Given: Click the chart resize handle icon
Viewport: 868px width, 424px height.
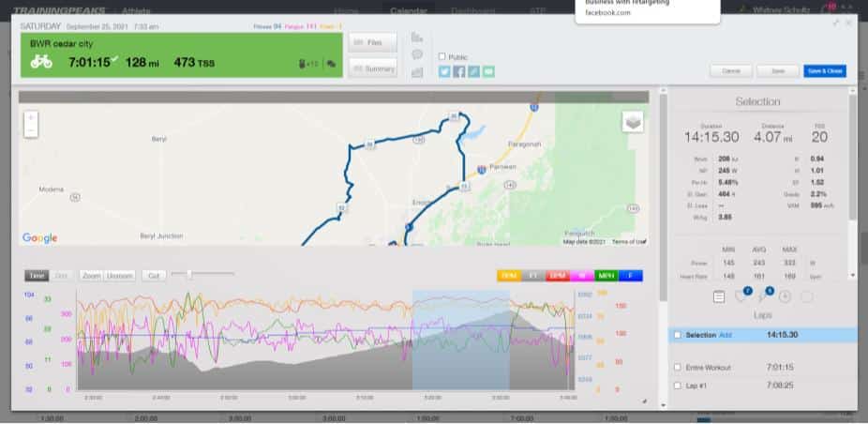Looking at the screenshot, I should pyautogui.click(x=644, y=401).
